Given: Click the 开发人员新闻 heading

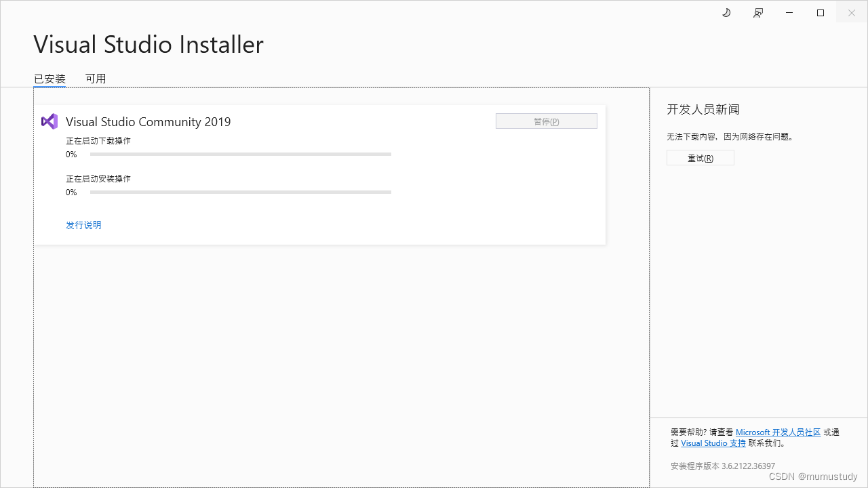Looking at the screenshot, I should coord(703,109).
